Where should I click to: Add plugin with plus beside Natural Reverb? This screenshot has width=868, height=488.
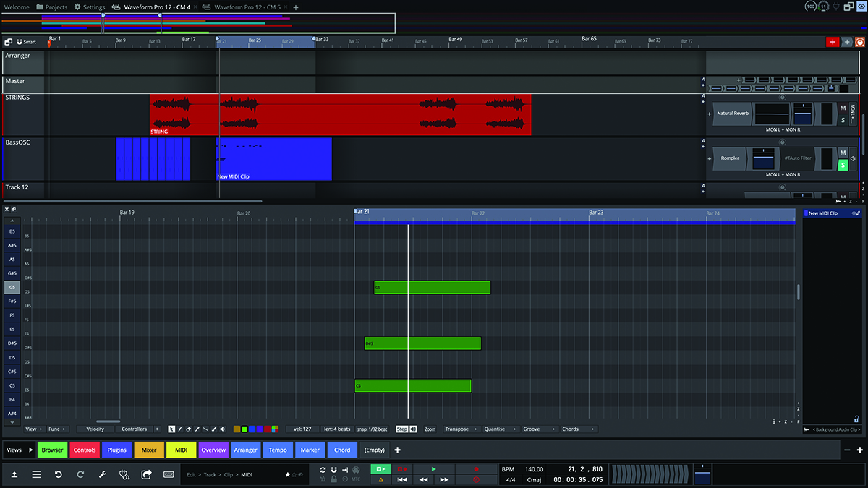(x=709, y=114)
